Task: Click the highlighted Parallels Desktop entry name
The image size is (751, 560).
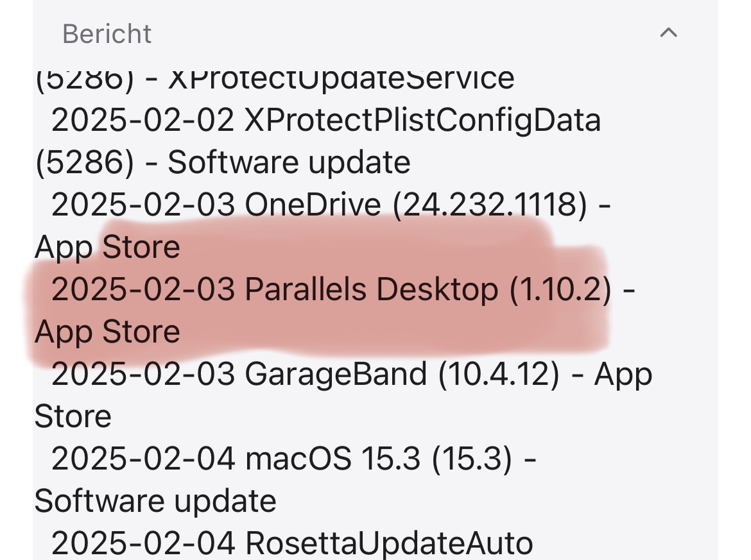Action: 372,289
